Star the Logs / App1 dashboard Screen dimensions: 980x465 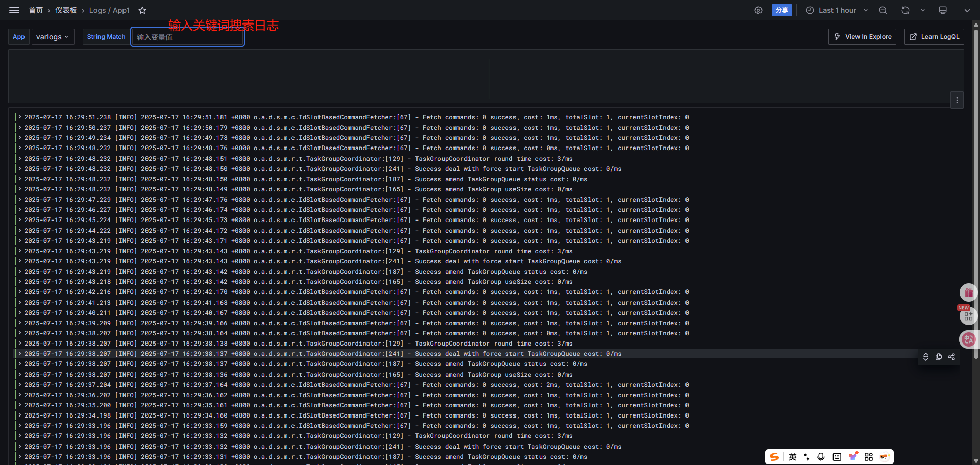tap(142, 10)
